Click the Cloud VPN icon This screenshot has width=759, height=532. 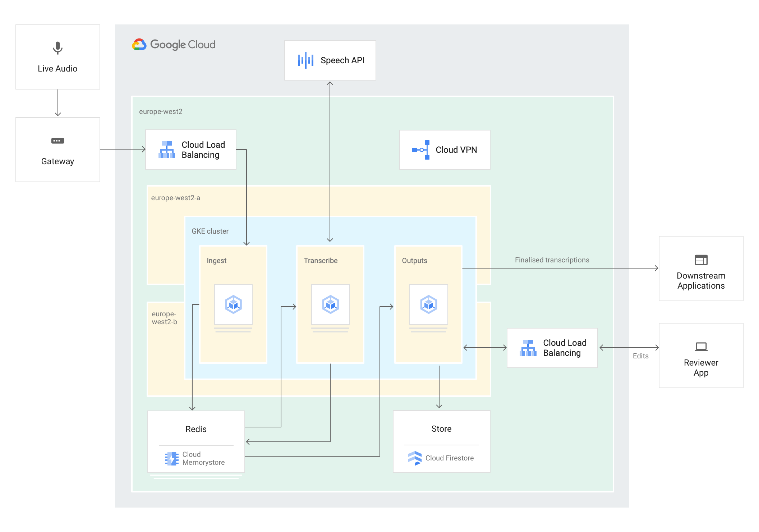[421, 150]
